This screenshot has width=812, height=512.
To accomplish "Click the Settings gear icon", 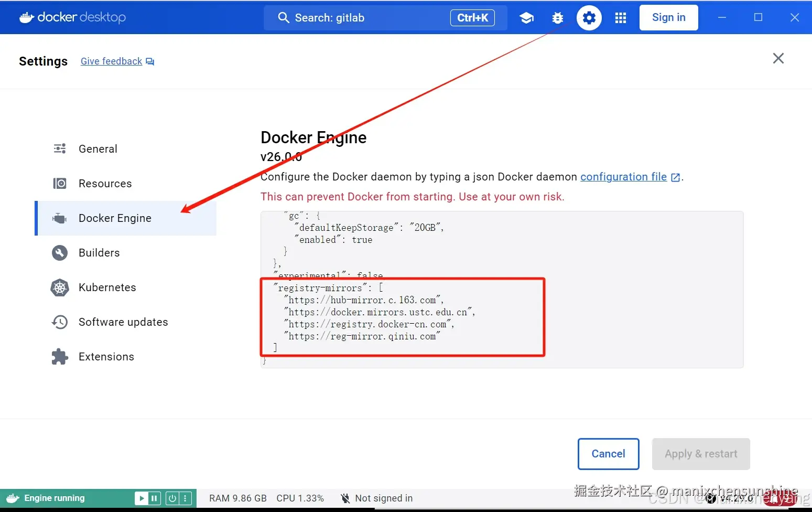I will 589,18.
